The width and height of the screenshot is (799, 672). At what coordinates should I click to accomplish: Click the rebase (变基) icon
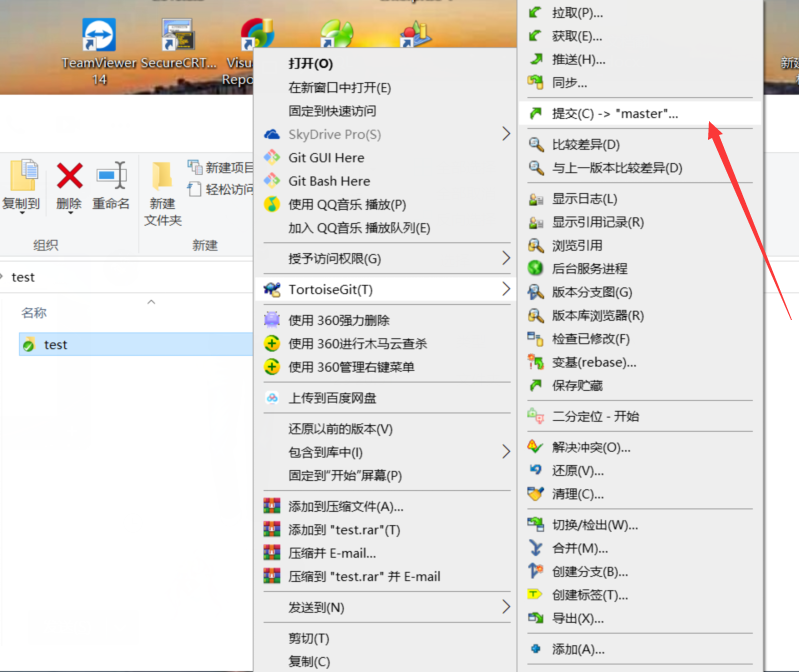tap(536, 362)
